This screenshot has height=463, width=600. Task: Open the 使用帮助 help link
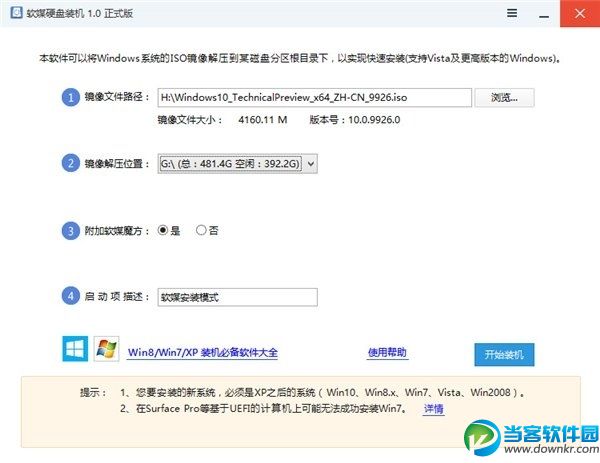[x=387, y=352]
